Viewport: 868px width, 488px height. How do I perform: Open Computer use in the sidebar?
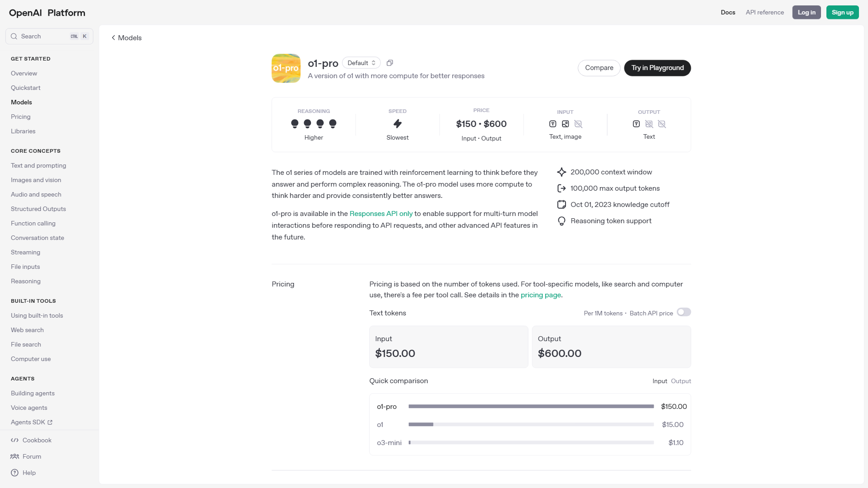31,359
